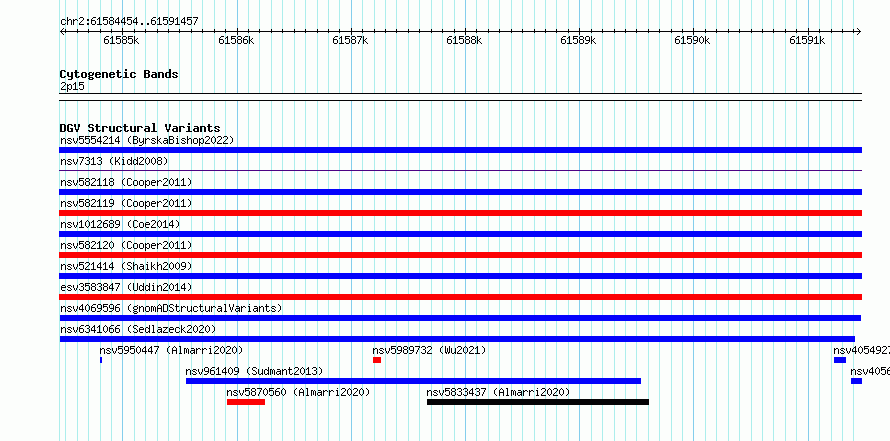
Task: Click the nsv5554214 (ByrskaBishop2022) label
Action: pyautogui.click(x=147, y=140)
